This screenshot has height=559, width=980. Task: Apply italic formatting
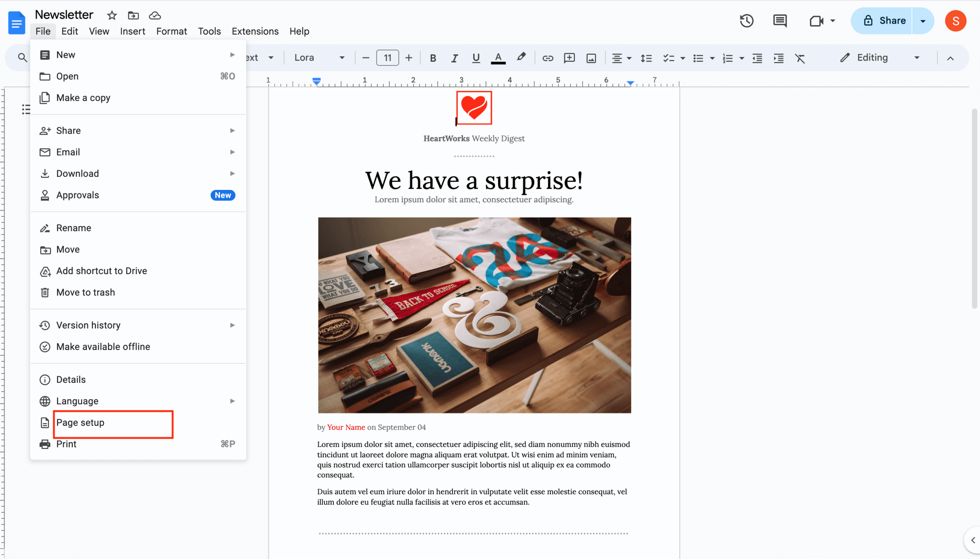tap(454, 57)
